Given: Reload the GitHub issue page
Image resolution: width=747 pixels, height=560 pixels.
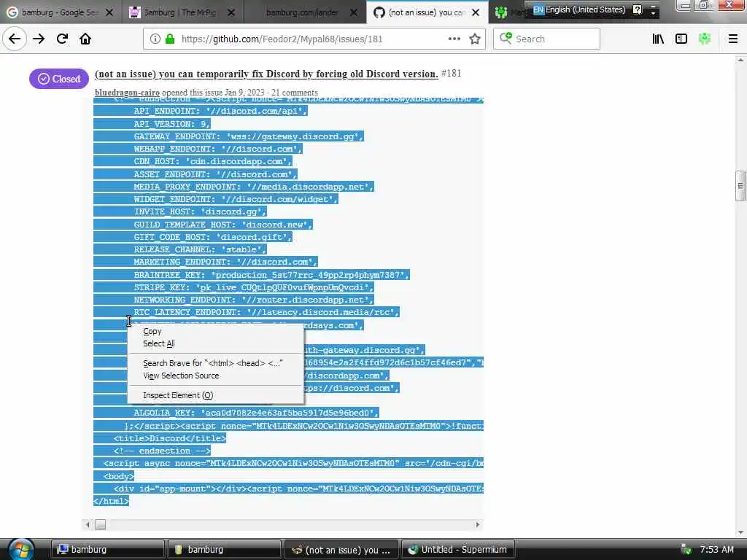Looking at the screenshot, I should point(62,39).
